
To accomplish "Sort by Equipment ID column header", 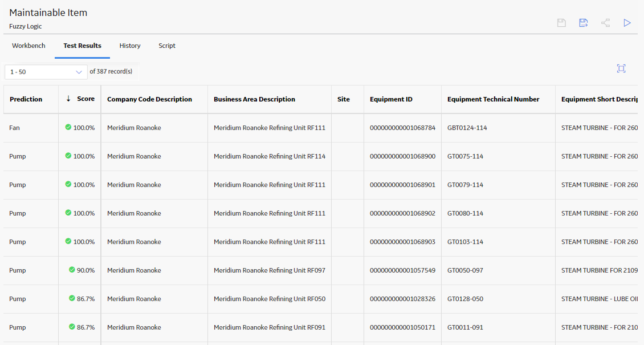I will pyautogui.click(x=391, y=99).
